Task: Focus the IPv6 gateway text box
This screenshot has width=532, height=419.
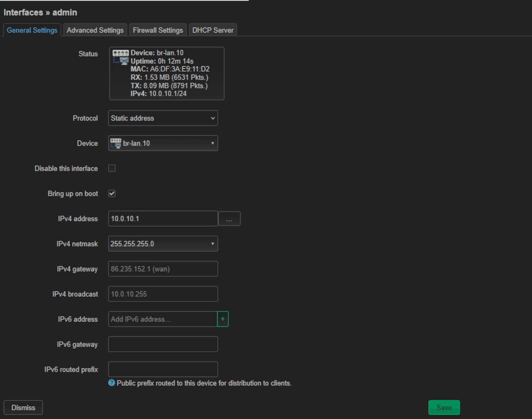Action: coord(163,344)
